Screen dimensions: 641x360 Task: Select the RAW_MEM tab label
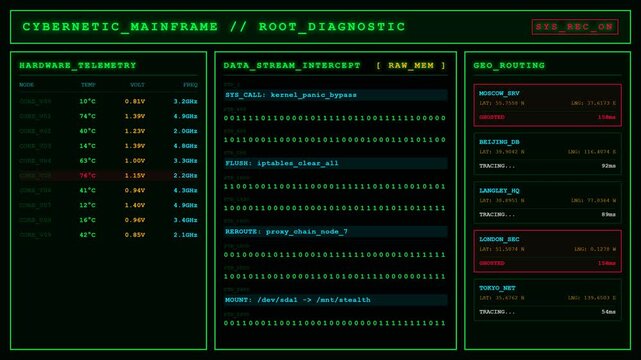(x=411, y=65)
